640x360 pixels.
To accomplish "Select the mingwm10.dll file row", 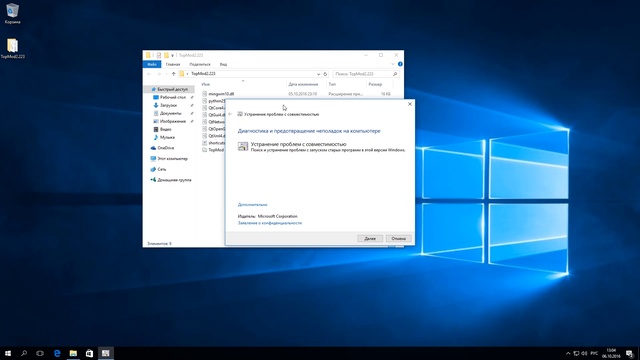I will coord(296,94).
